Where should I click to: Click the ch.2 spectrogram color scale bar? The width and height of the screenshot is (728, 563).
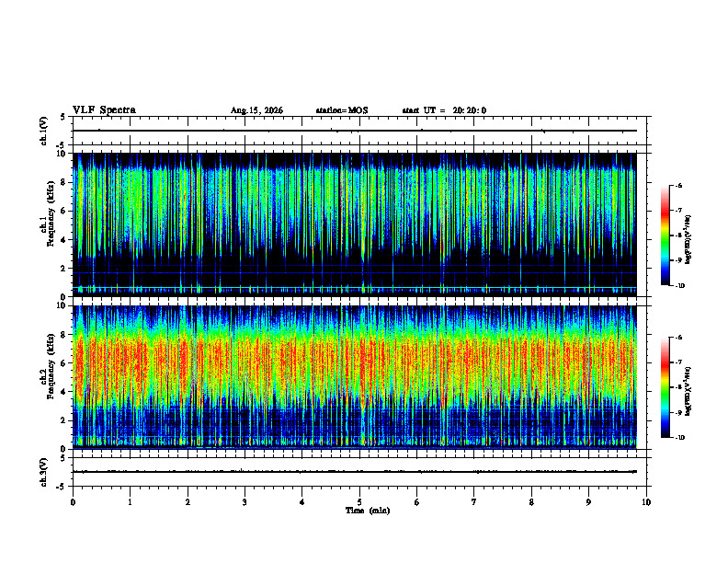(665, 387)
